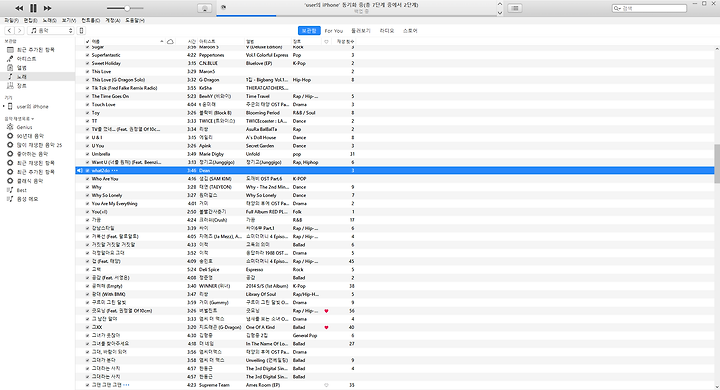The image size is (720, 390).
Task: Switch to the 스토어 tab
Action: click(x=410, y=31)
